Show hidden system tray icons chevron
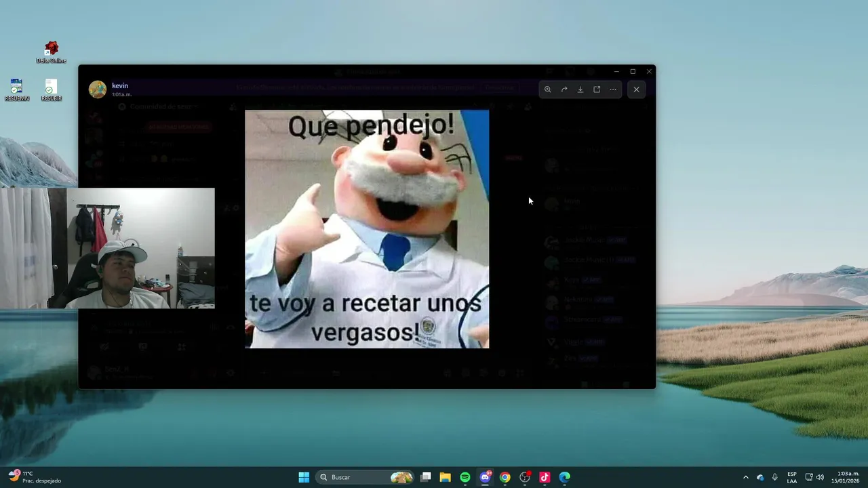This screenshot has width=868, height=488. coord(746,477)
